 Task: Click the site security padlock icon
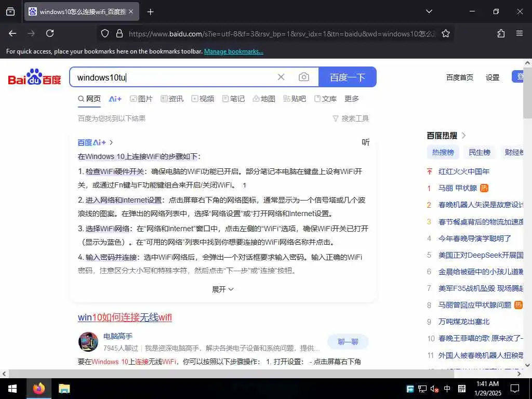point(119,33)
